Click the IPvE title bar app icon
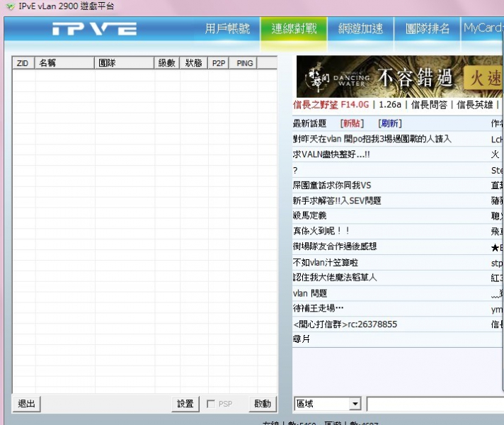The height and width of the screenshot is (425, 504). [11, 6]
